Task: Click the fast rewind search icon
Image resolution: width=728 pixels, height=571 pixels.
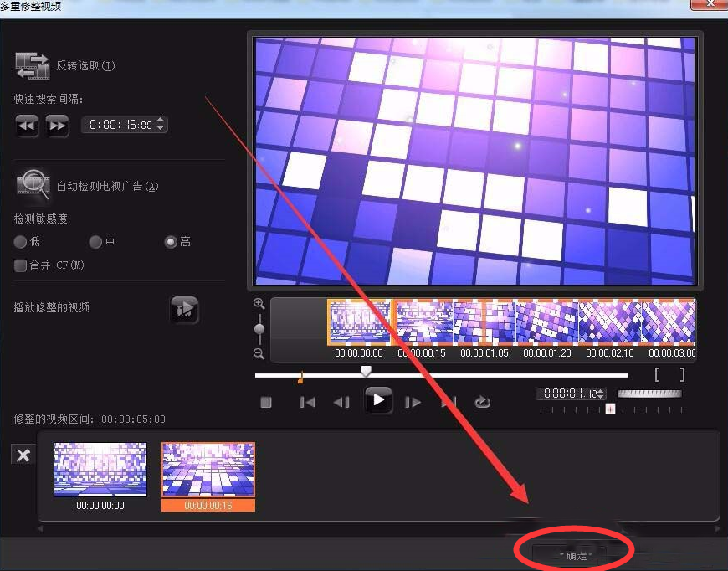Action: pyautogui.click(x=26, y=126)
